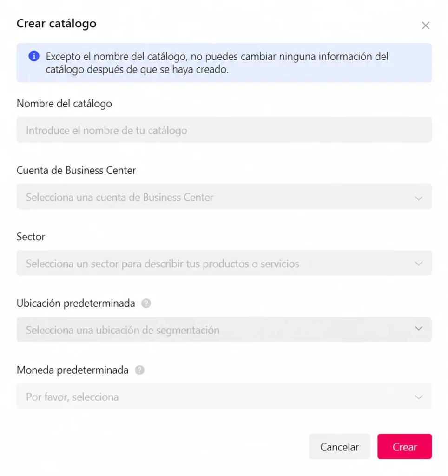This screenshot has width=448, height=476.
Task: Click chevron in Por favor, selecciona field
Action: [419, 397]
